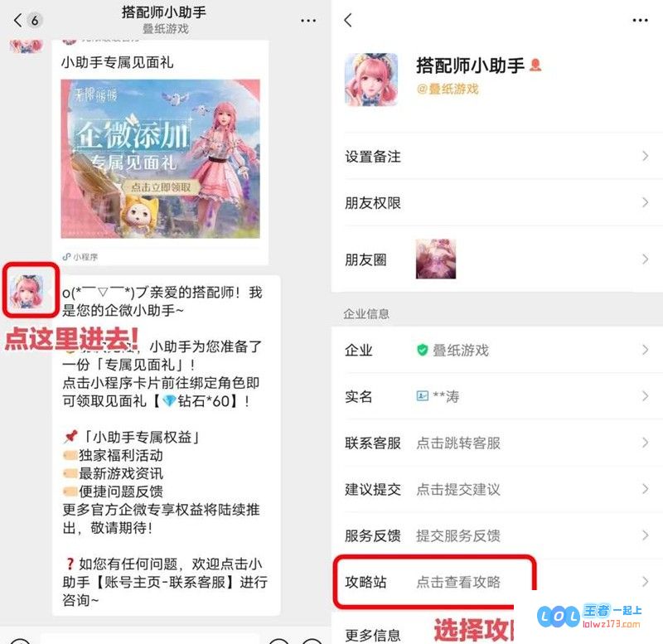The width and height of the screenshot is (663, 644).
Task: Open 设置备注 row
Action: pyautogui.click(x=496, y=156)
